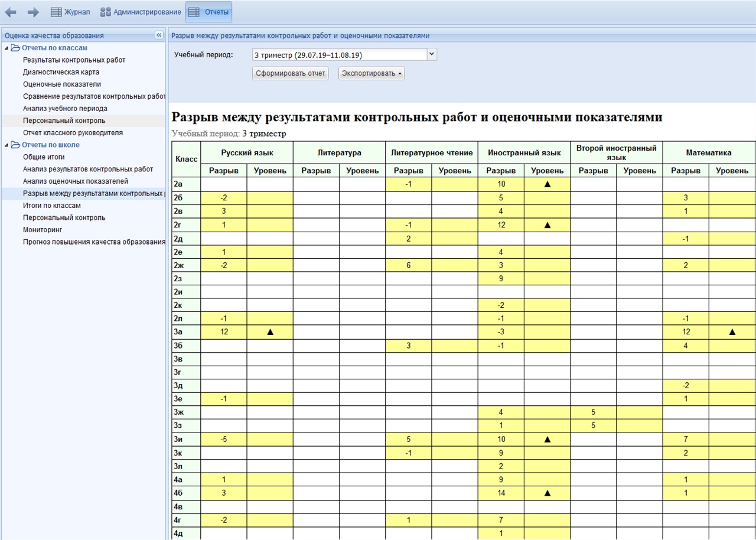Open Отчет классного руководителя
Viewport: 756px width, 540px height.
pyautogui.click(x=73, y=133)
